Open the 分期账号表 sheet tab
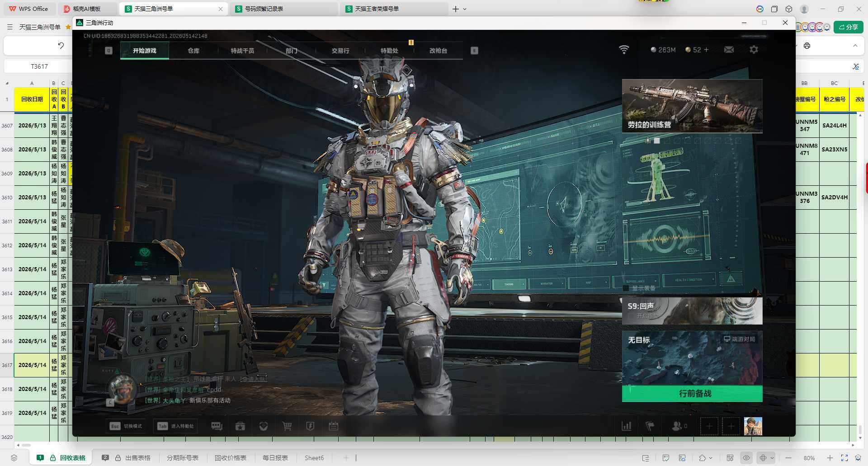This screenshot has height=466, width=868. [x=183, y=458]
